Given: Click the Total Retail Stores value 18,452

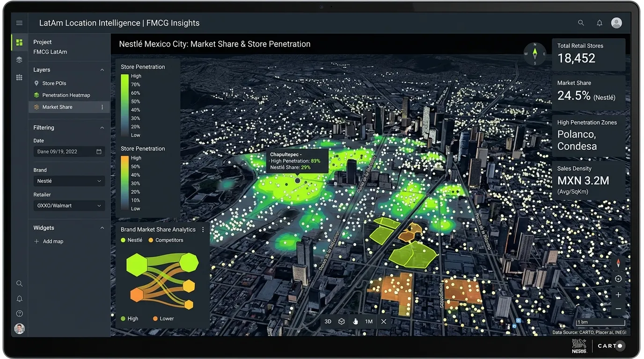Looking at the screenshot, I should coord(576,58).
